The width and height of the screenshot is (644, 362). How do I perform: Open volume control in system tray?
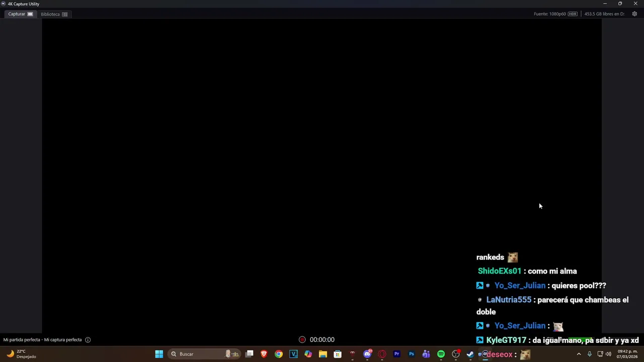coord(608,354)
